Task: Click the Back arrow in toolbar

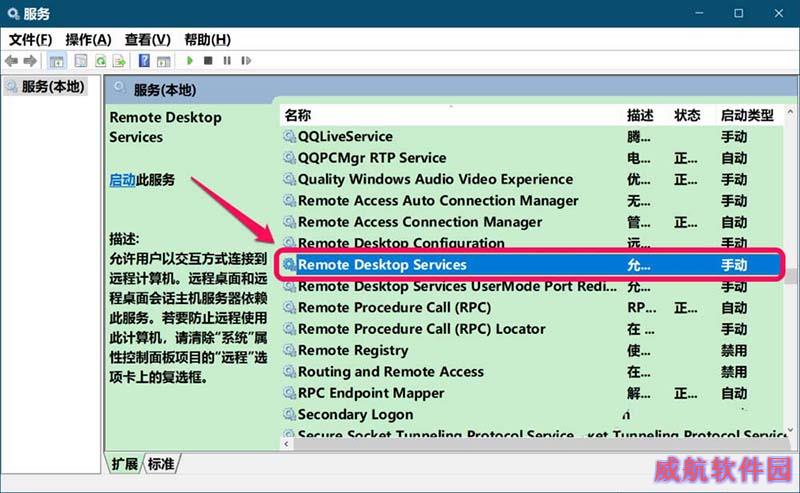Action: click(11, 61)
